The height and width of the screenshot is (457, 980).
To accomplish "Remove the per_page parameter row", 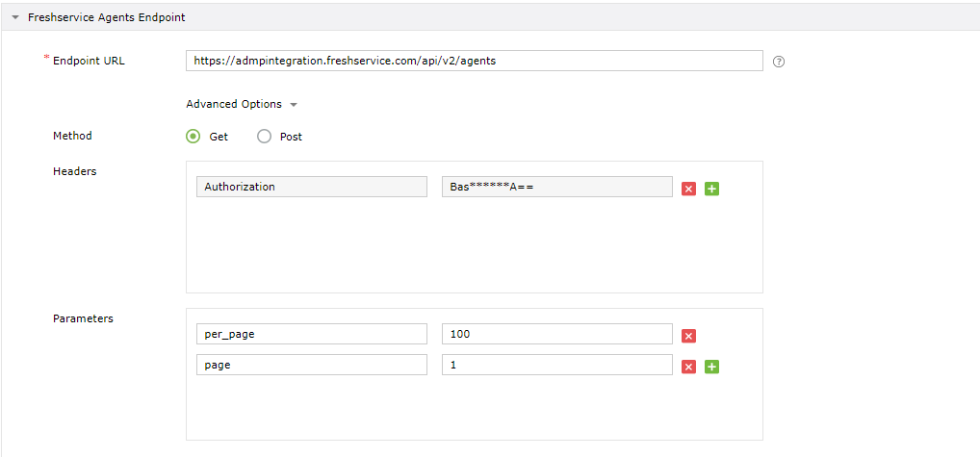I will [x=688, y=336].
